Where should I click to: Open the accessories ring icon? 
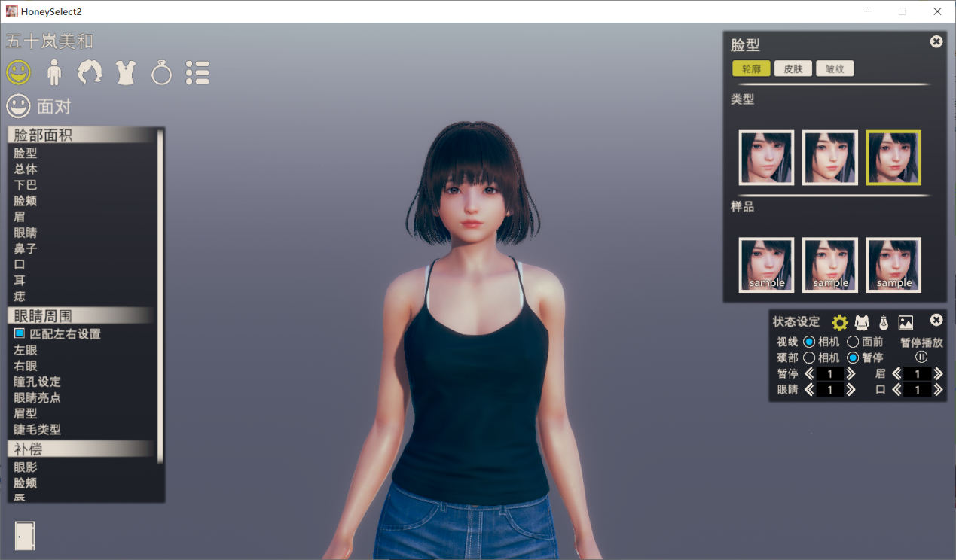[161, 72]
